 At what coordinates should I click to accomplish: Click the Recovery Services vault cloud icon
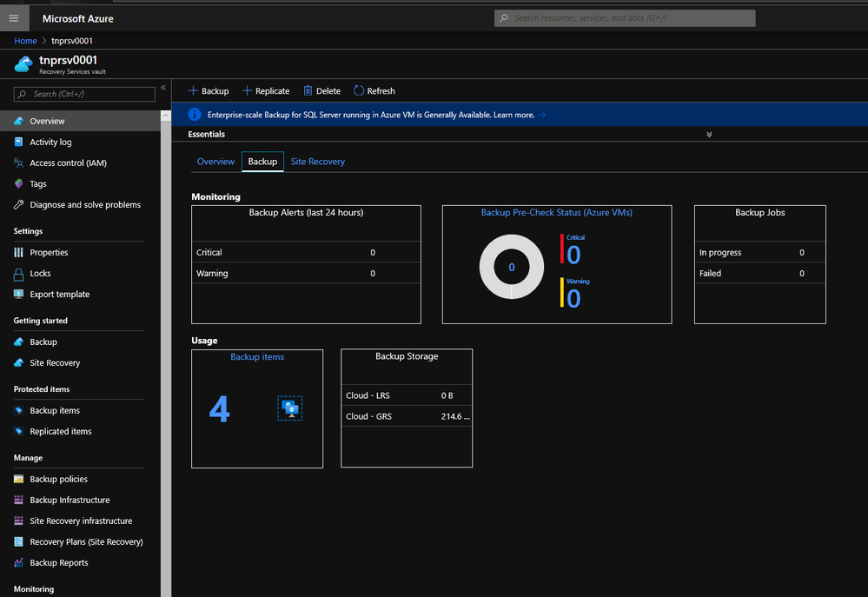[x=23, y=64]
